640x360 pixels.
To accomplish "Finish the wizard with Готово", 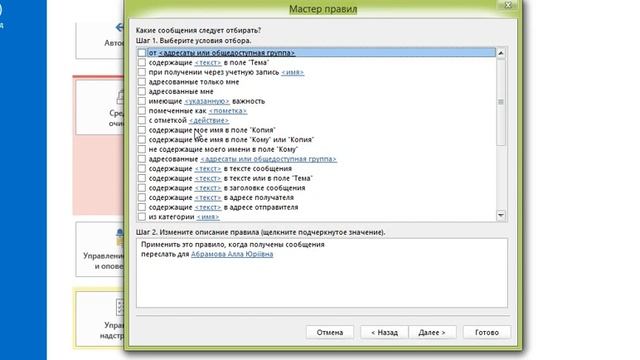I will (487, 332).
